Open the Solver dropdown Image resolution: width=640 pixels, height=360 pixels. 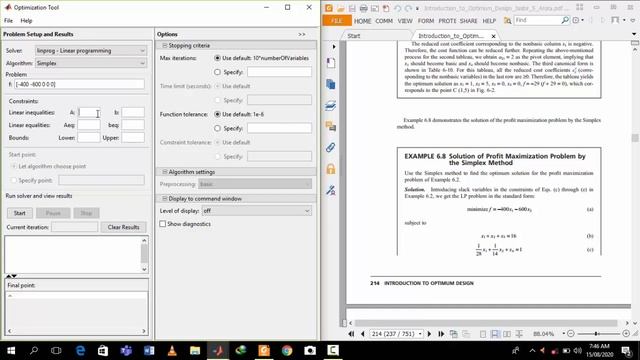tap(91, 51)
